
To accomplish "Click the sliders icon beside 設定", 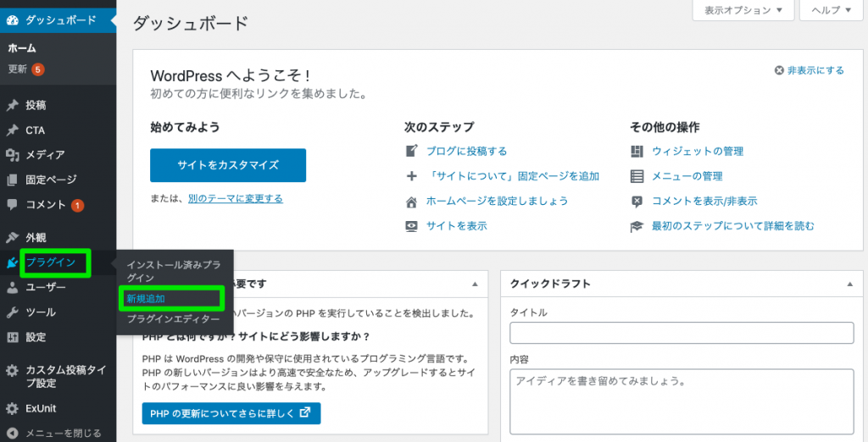I will (x=12, y=337).
